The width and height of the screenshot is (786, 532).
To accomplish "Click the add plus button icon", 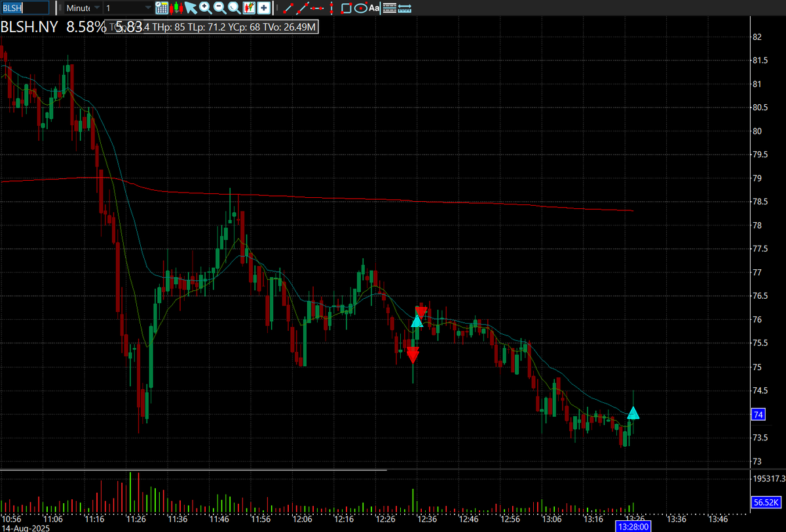I will 263,8.
